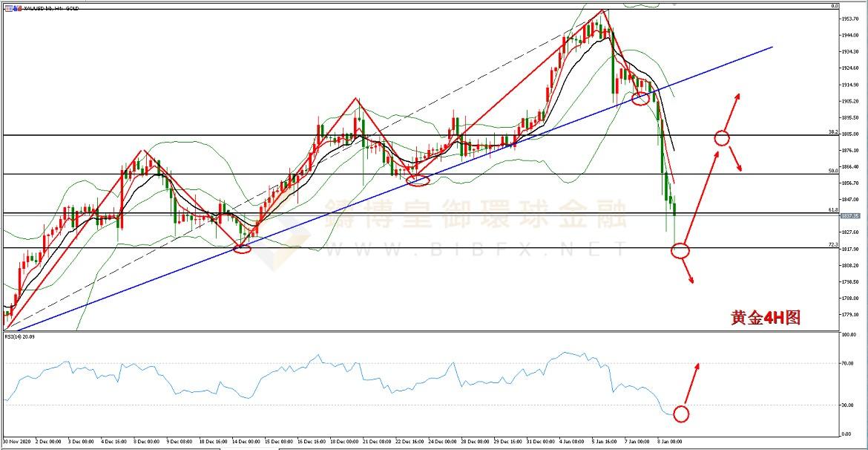
Task: Click the WWW.BIBFX.NET watermark text
Action: pyautogui.click(x=475, y=250)
